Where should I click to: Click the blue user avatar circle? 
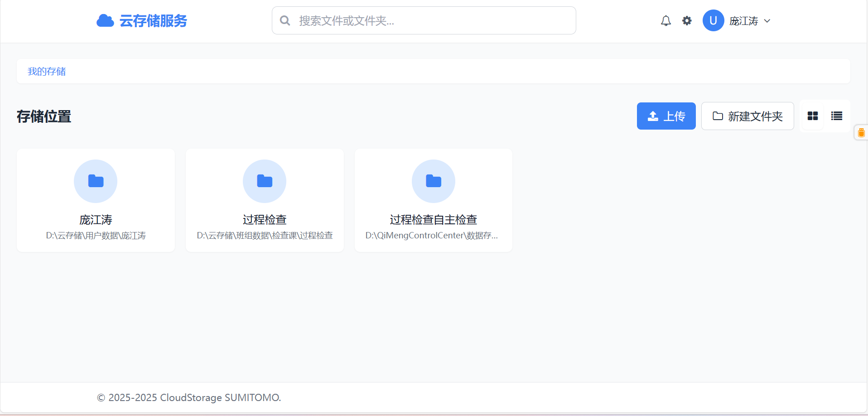[713, 21]
